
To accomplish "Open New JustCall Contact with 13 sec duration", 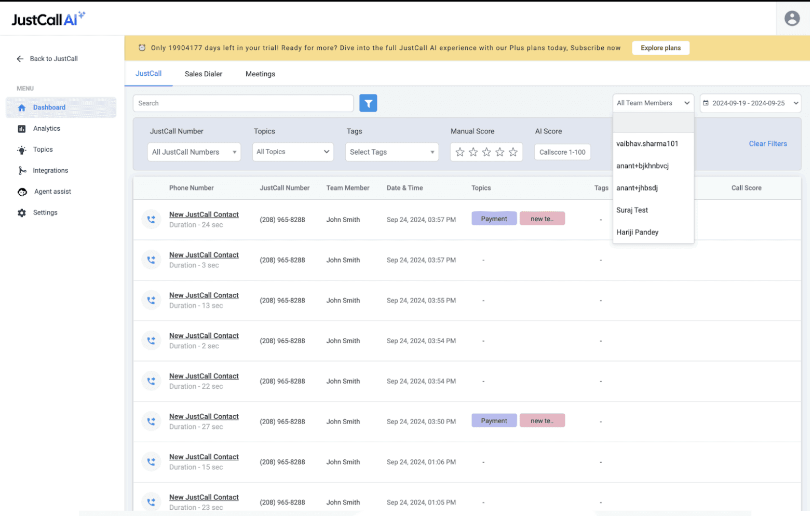I will [x=205, y=296].
